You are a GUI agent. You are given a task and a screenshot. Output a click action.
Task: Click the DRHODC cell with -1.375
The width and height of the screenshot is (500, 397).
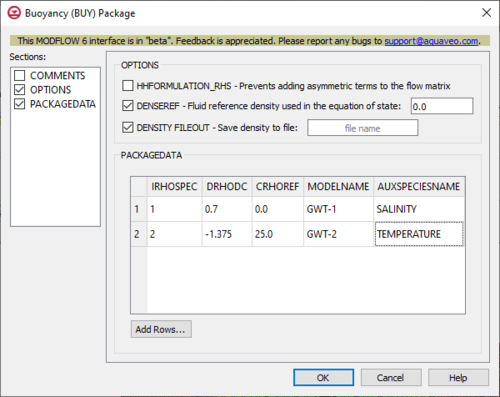[227, 234]
